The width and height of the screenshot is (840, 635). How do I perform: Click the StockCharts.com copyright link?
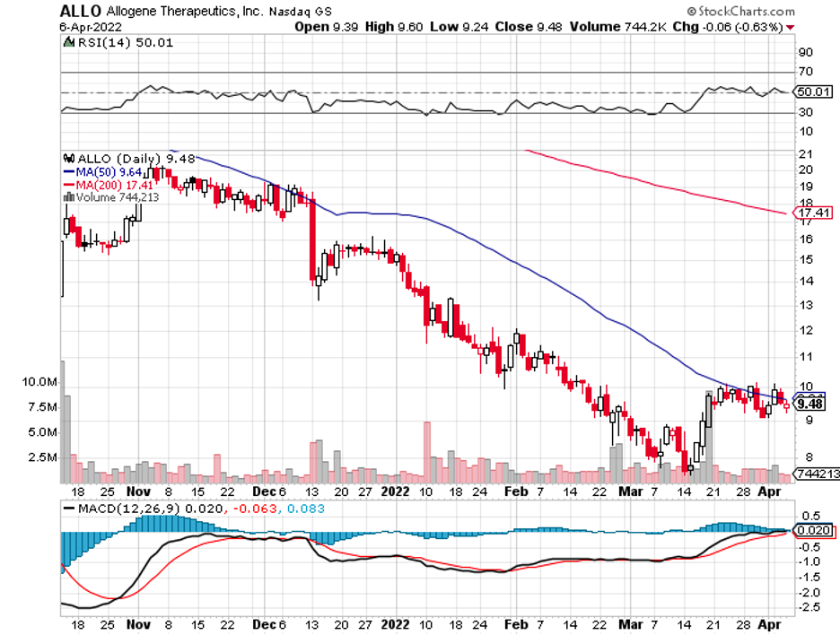click(x=741, y=12)
